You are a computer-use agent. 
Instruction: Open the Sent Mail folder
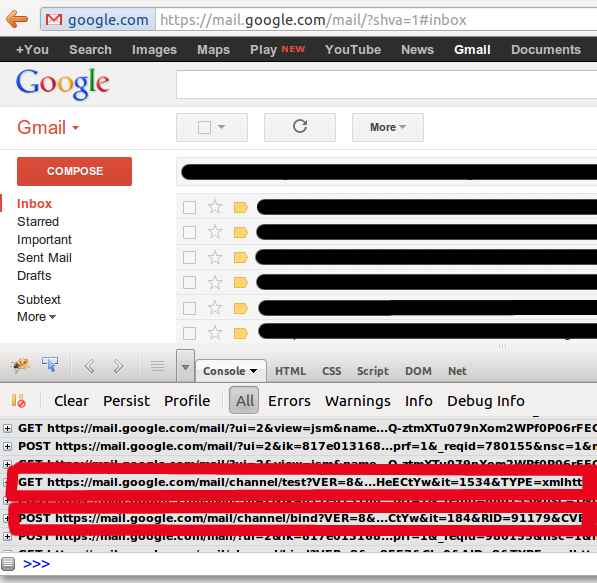[44, 258]
